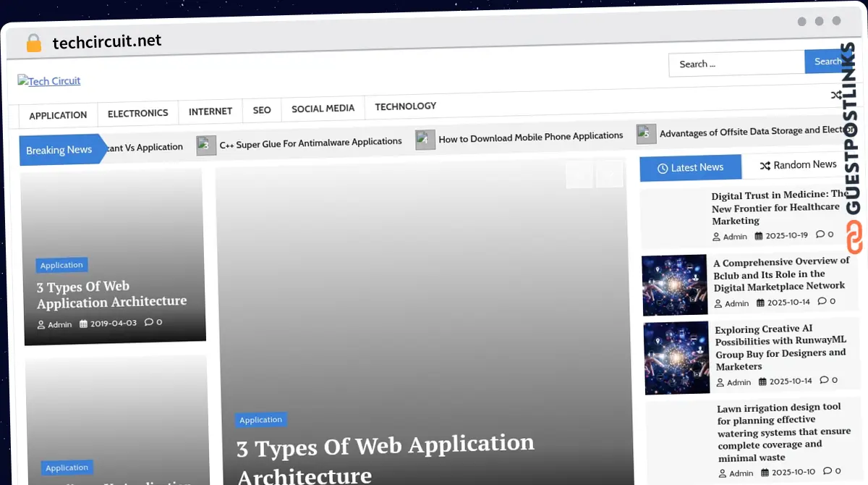The width and height of the screenshot is (868, 485).
Task: Open the ELECTRONICS menu item
Action: 137,113
